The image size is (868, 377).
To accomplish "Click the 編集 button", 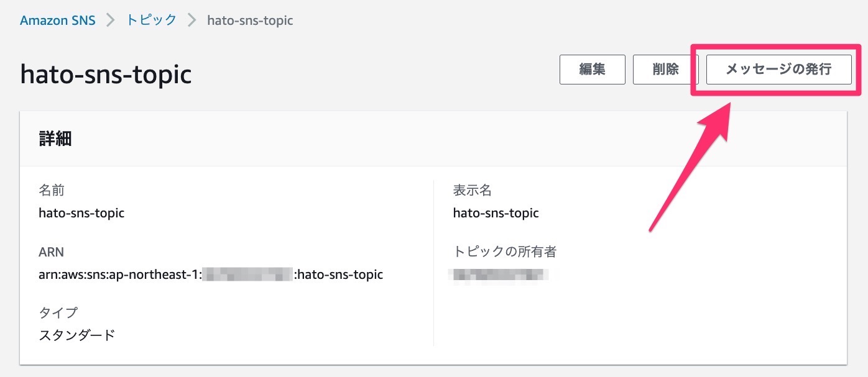I will point(591,70).
